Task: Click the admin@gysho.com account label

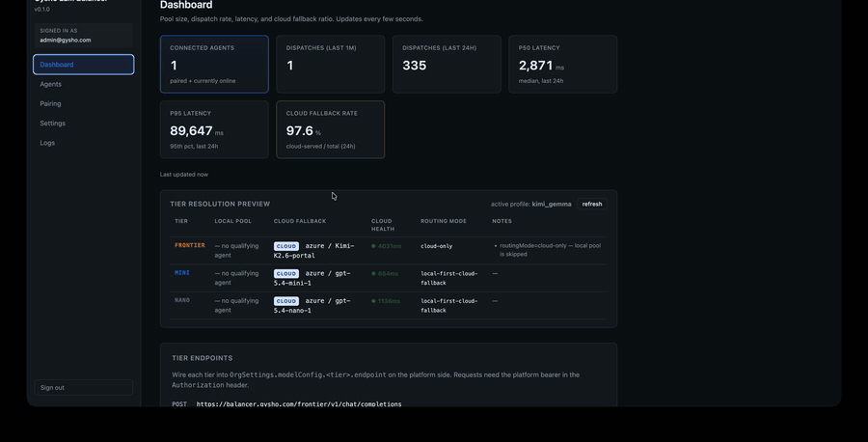Action: 66,40
